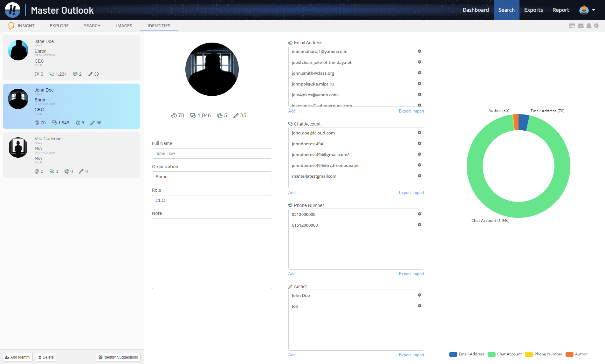Click Add link under Email Address list
Viewport: 605px width, 364px height.
[x=292, y=111]
